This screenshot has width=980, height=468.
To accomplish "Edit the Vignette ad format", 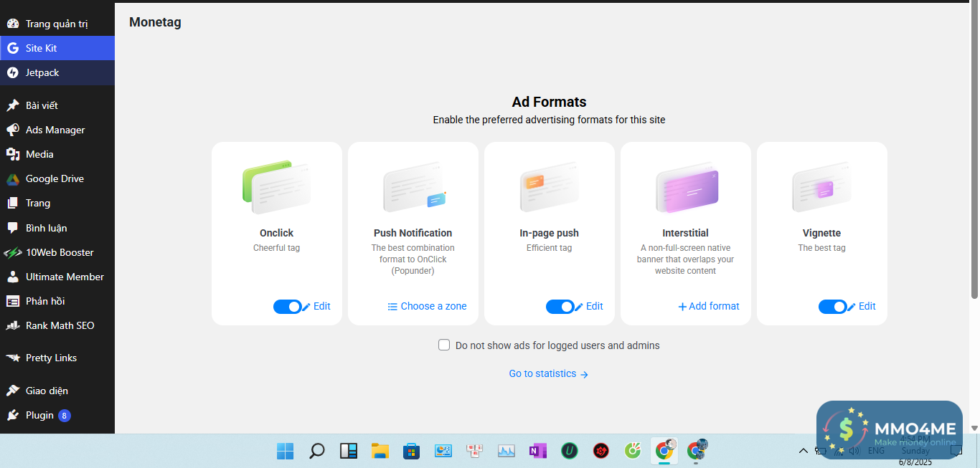I will (862, 306).
